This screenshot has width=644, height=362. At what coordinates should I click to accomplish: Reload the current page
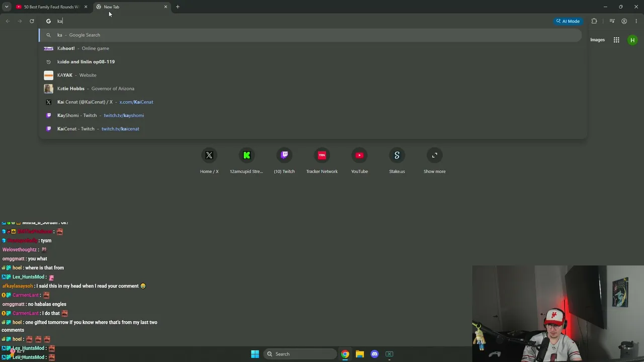pyautogui.click(x=32, y=21)
